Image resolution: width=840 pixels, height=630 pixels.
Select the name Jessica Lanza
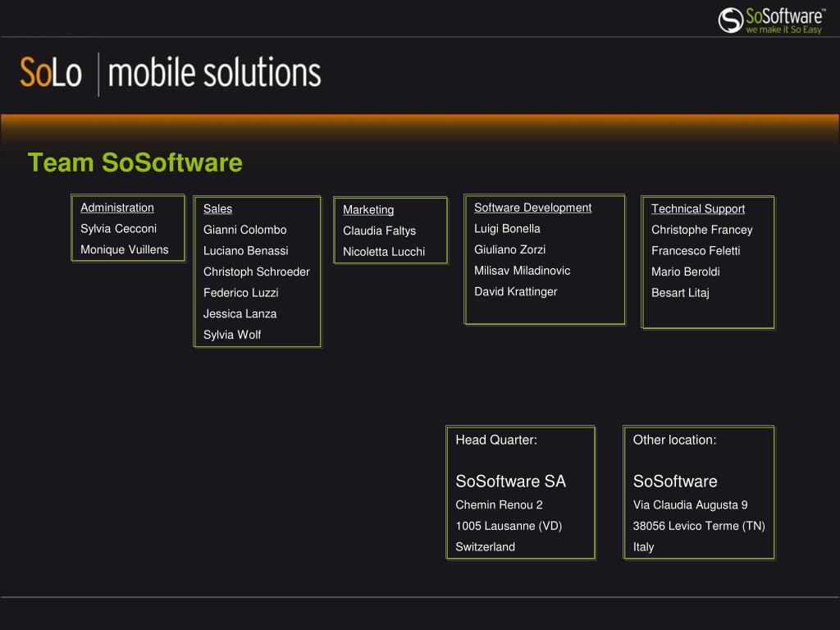coord(240,314)
